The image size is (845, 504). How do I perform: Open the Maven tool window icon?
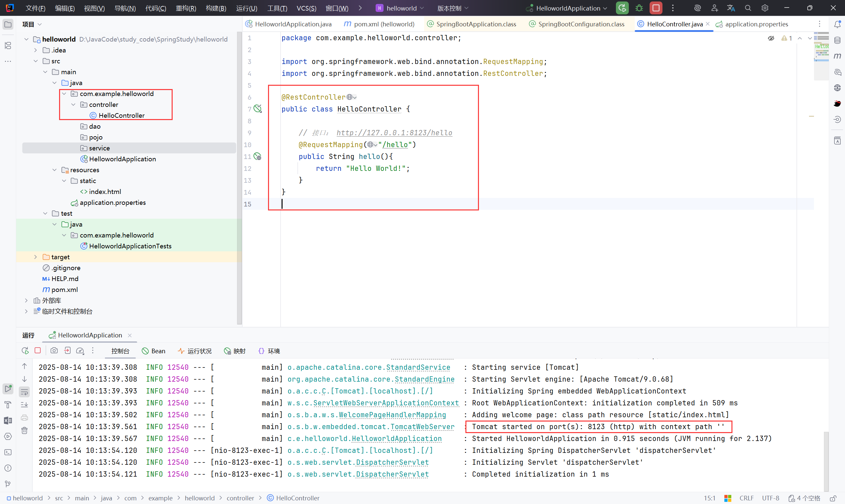tap(837, 56)
